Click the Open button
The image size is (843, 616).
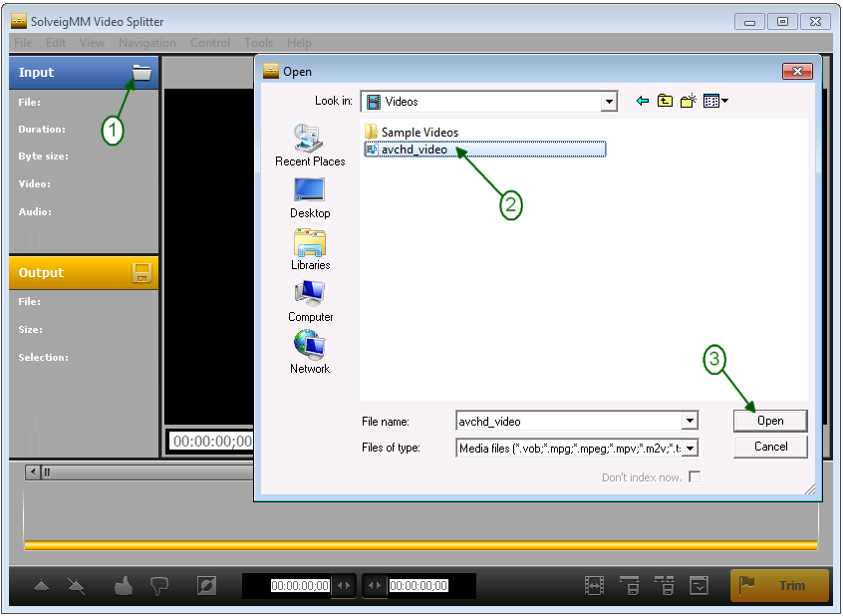(x=770, y=421)
